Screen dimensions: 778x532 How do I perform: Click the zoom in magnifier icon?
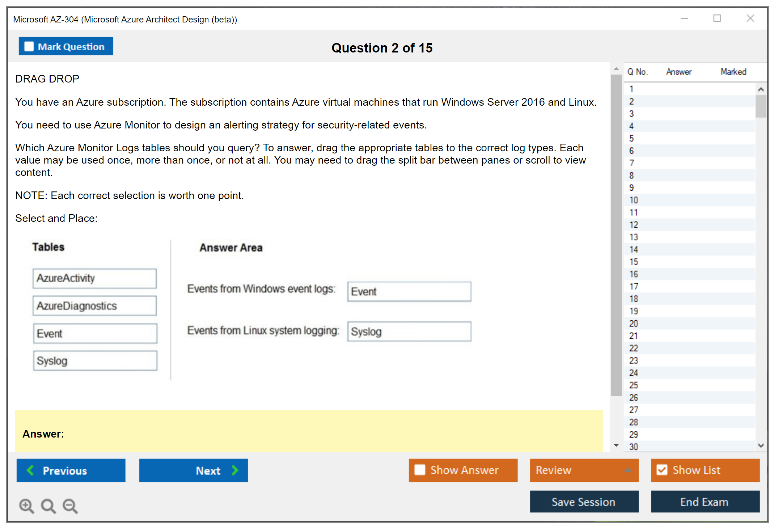26,506
